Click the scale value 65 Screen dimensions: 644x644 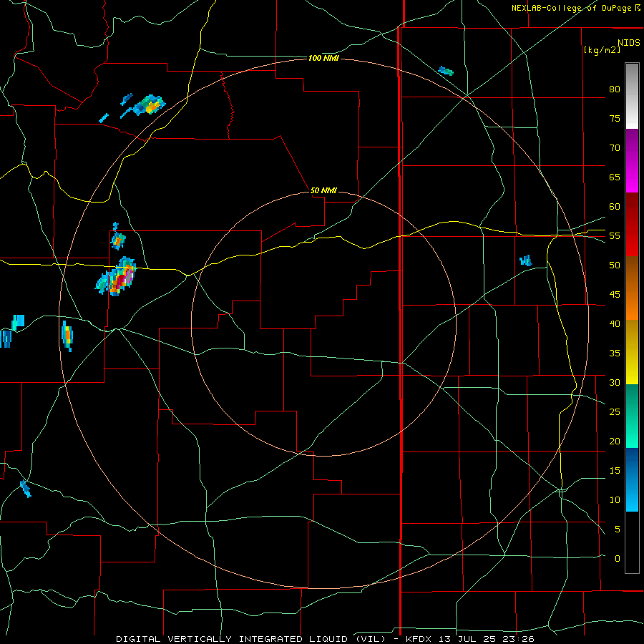[x=615, y=177]
